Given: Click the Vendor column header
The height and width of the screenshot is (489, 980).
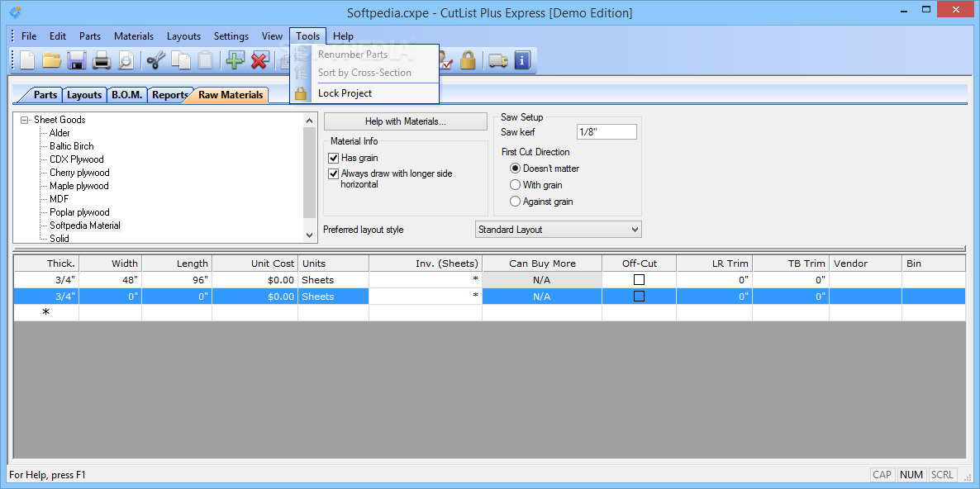Looking at the screenshot, I should [866, 263].
